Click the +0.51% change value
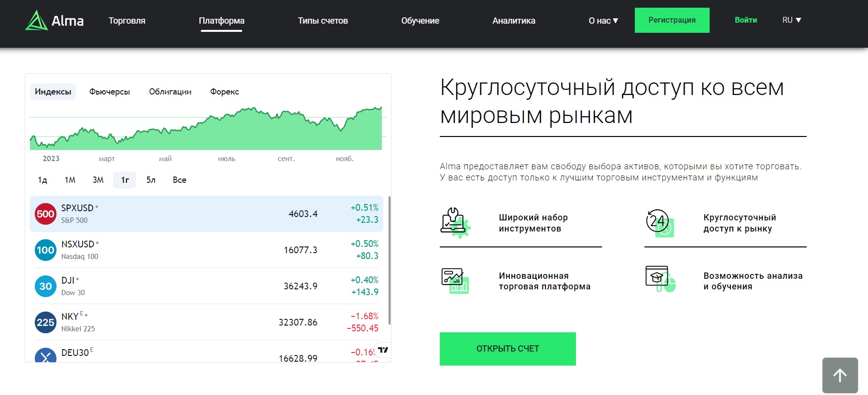Screen dimensions: 868x395 tap(364, 207)
